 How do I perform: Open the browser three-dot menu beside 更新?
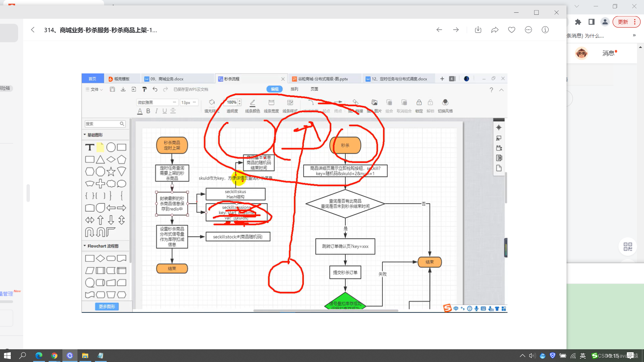[635, 22]
